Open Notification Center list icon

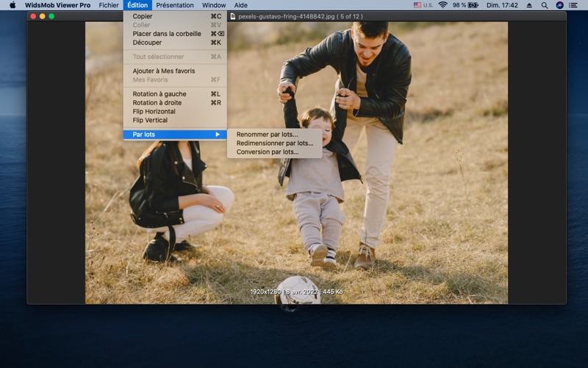(x=573, y=5)
